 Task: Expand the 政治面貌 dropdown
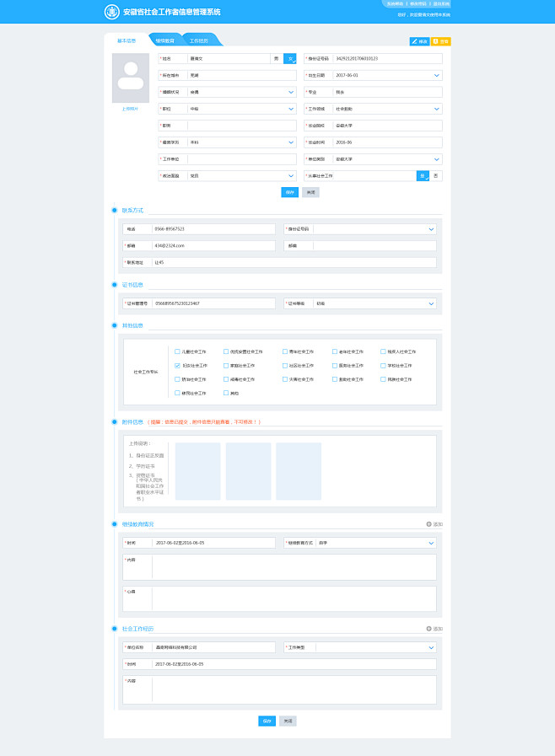(x=290, y=176)
